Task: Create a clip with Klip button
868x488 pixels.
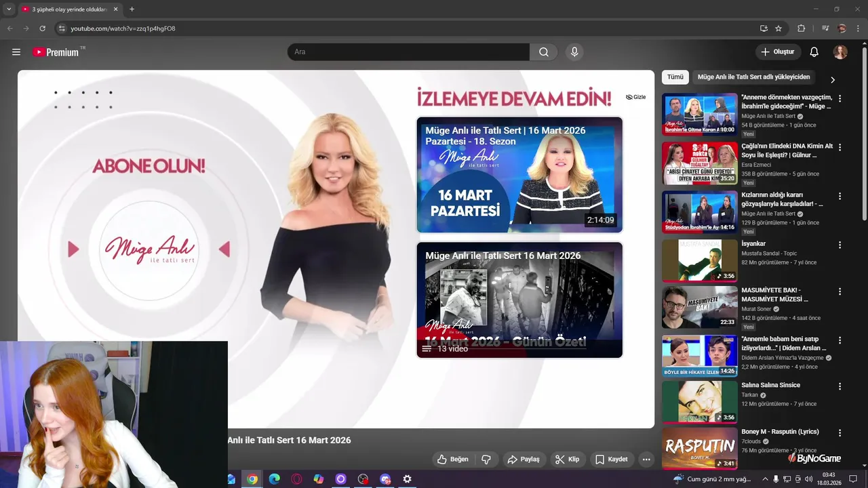Action: 568,460
